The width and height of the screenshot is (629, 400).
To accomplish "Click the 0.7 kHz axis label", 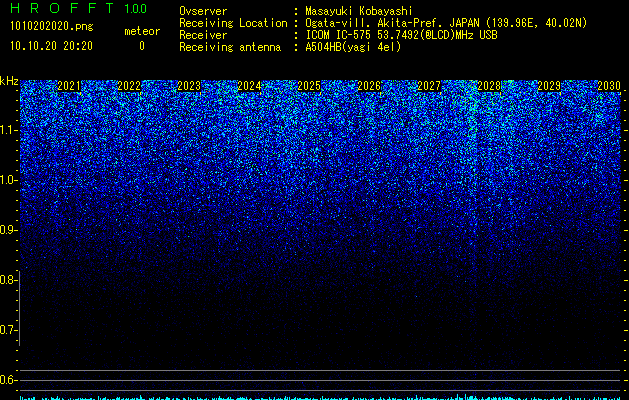I will point(9,330).
